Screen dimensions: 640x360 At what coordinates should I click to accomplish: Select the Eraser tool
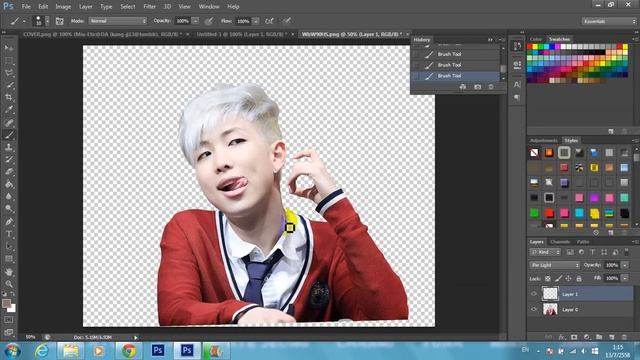(x=9, y=171)
